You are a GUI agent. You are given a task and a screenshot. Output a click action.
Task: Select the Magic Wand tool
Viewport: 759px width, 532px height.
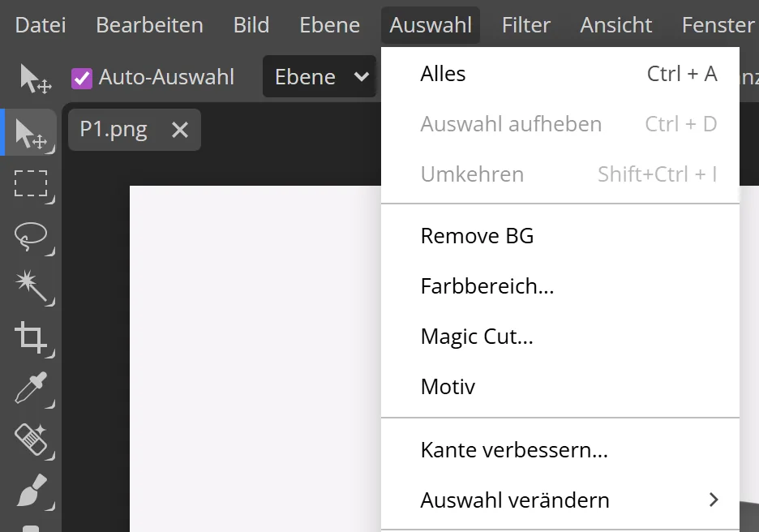31,287
